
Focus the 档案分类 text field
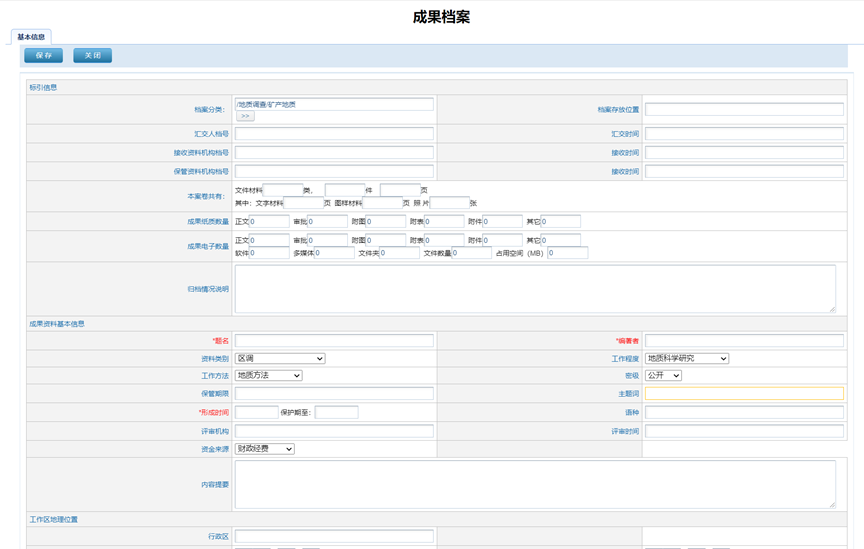coord(334,104)
